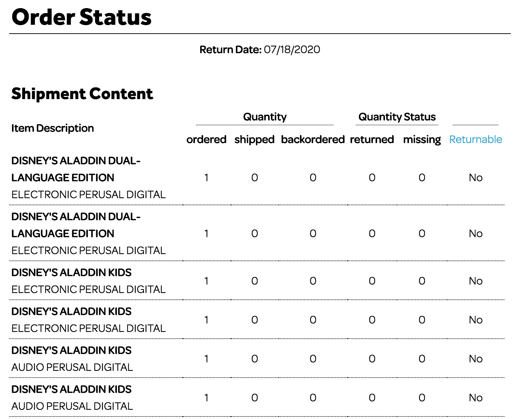This screenshot has width=532, height=419.
Task: Click the ordered quantity '1' in the topmost table row
Action: (x=206, y=178)
